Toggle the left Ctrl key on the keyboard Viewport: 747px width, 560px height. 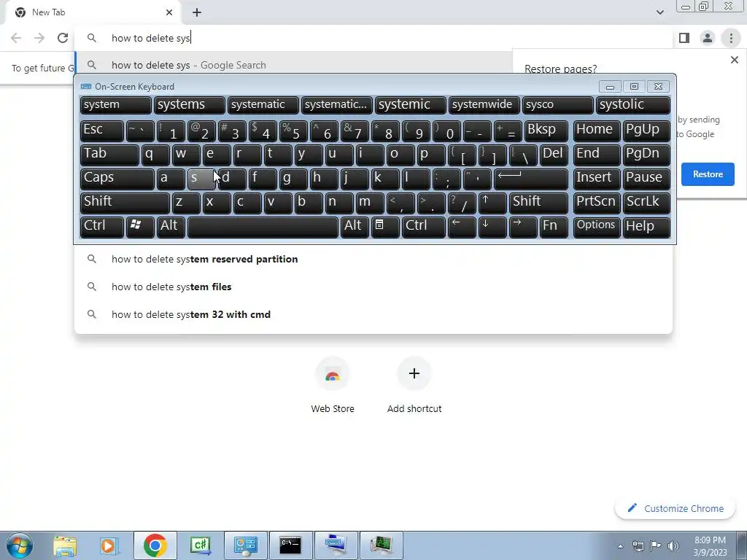(x=102, y=227)
